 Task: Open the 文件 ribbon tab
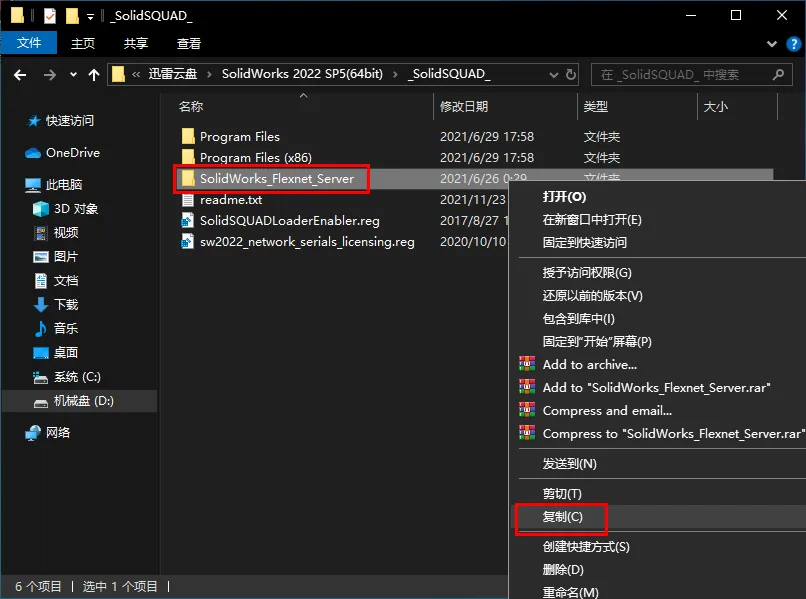pyautogui.click(x=29, y=43)
